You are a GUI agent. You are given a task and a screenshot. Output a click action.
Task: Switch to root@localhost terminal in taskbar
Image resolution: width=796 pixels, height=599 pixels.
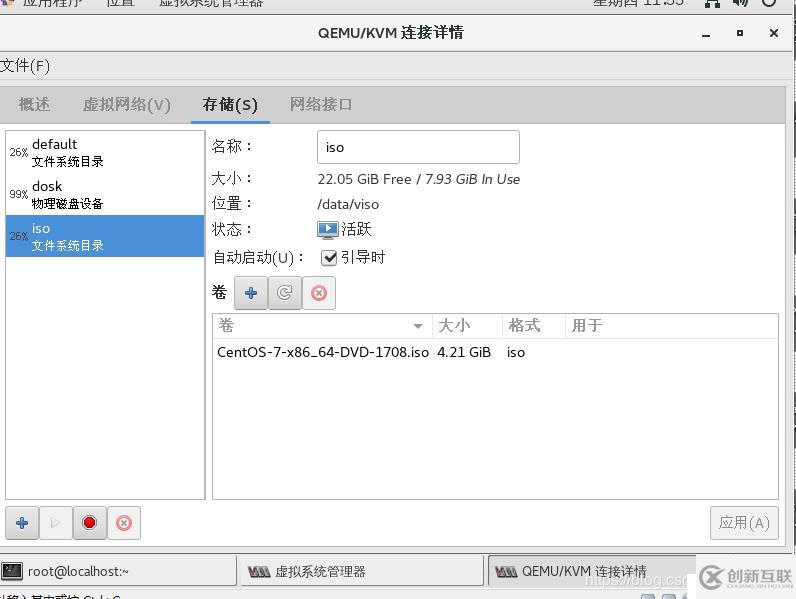point(118,572)
